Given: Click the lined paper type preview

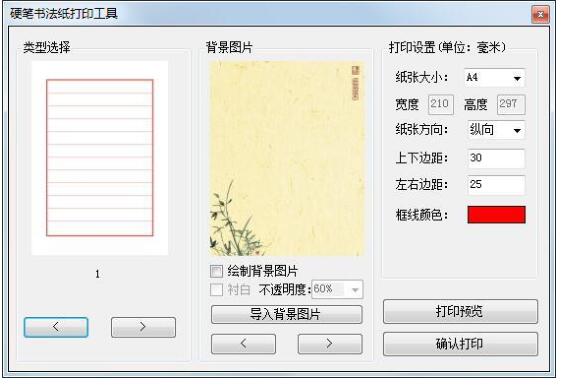Looking at the screenshot, I should (100, 158).
